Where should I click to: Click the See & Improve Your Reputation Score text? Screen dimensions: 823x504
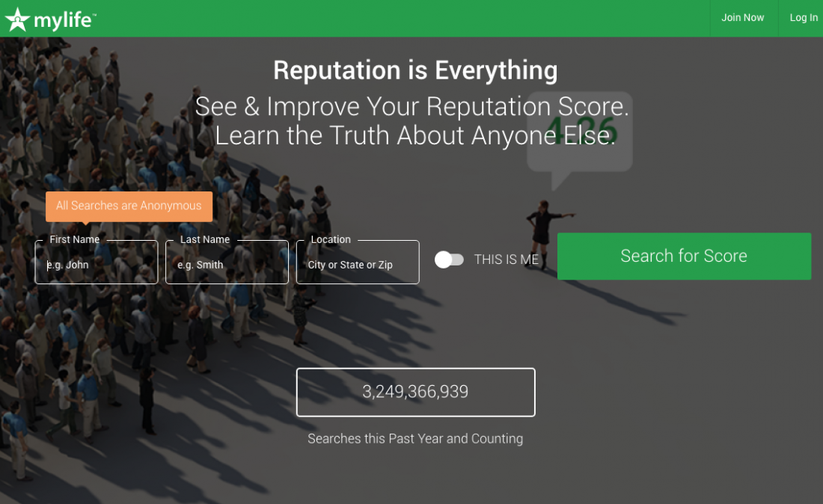tap(412, 106)
